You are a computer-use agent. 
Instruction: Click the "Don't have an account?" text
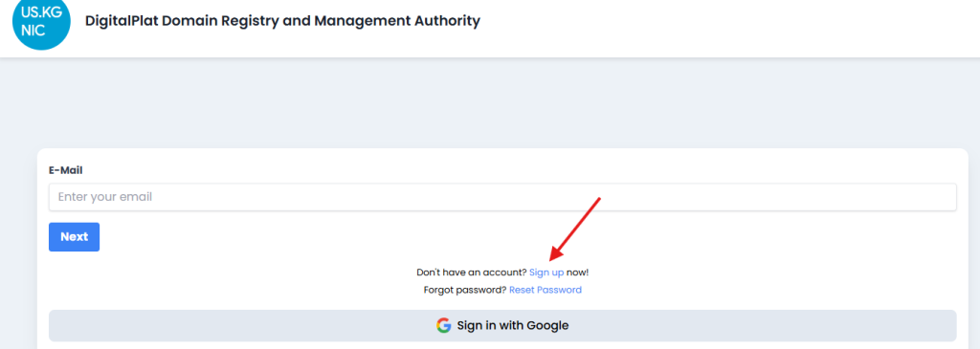point(471,273)
